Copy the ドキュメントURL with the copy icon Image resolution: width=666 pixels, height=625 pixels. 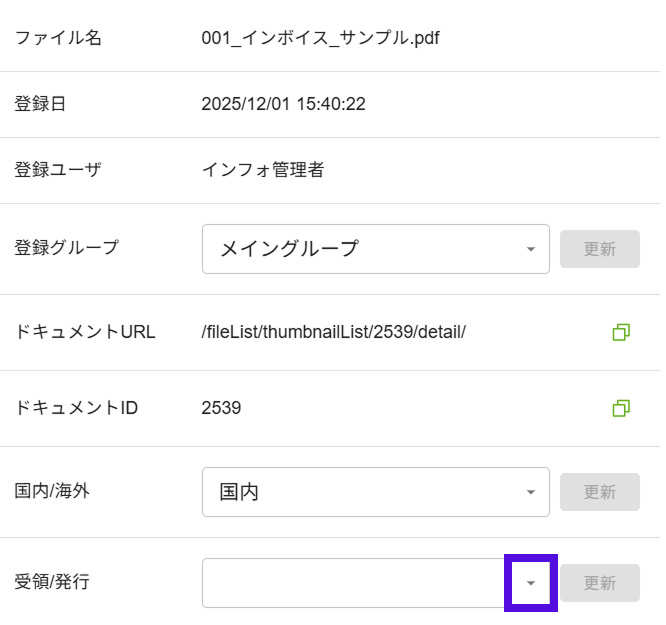[x=620, y=332]
